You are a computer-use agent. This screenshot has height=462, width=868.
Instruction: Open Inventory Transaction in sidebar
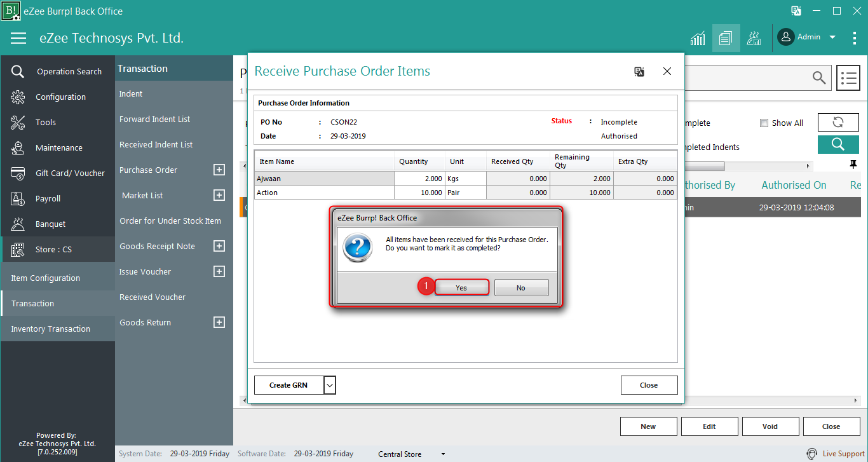click(x=58, y=329)
